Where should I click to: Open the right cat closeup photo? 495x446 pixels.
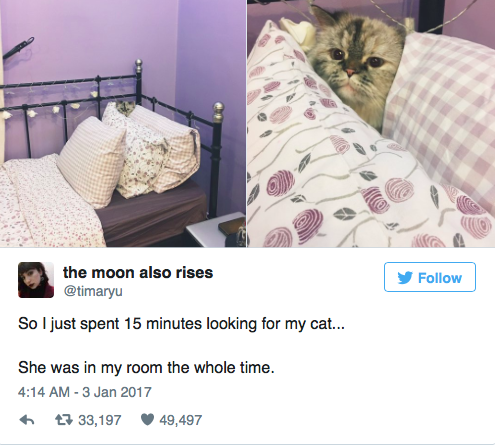click(x=371, y=123)
